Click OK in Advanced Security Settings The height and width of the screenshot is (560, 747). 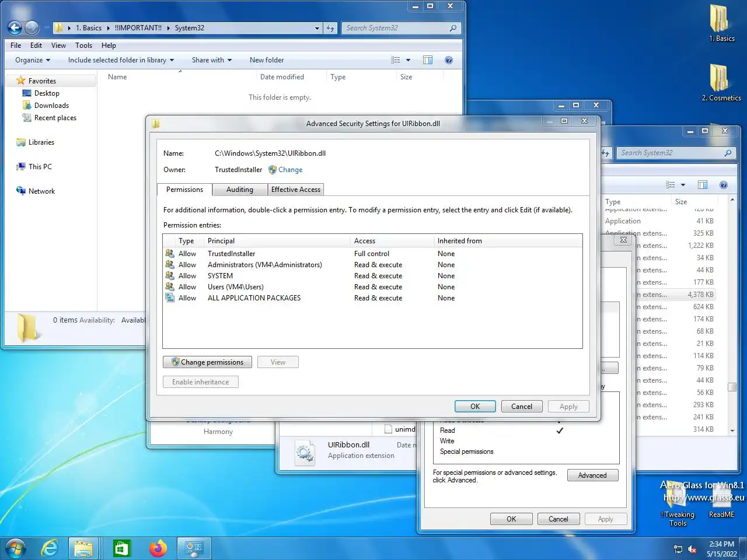click(475, 407)
